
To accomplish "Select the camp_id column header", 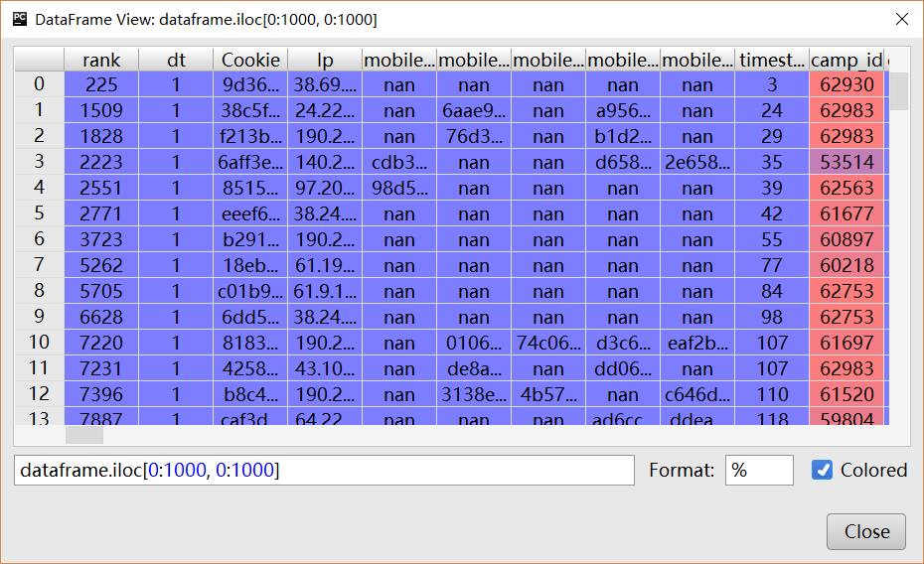I will click(847, 60).
